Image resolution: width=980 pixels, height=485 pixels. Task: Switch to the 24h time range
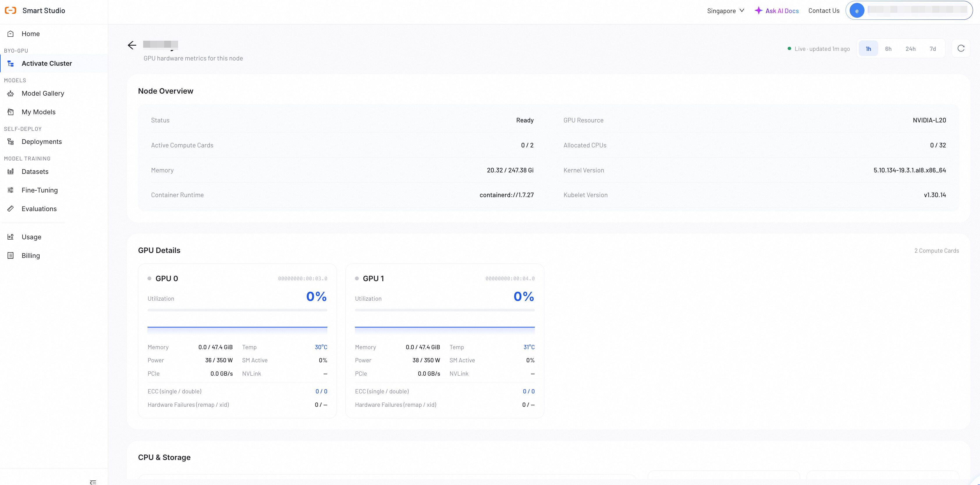(x=910, y=49)
